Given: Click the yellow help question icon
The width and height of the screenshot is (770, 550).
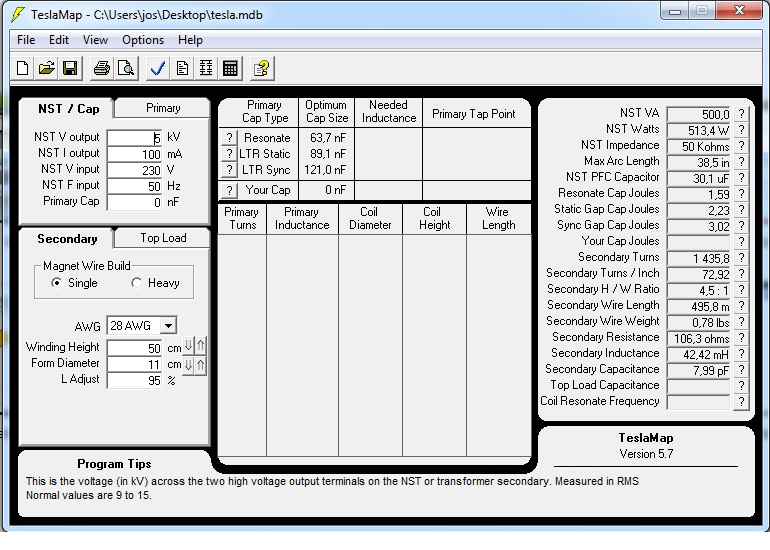Looking at the screenshot, I should (x=262, y=68).
